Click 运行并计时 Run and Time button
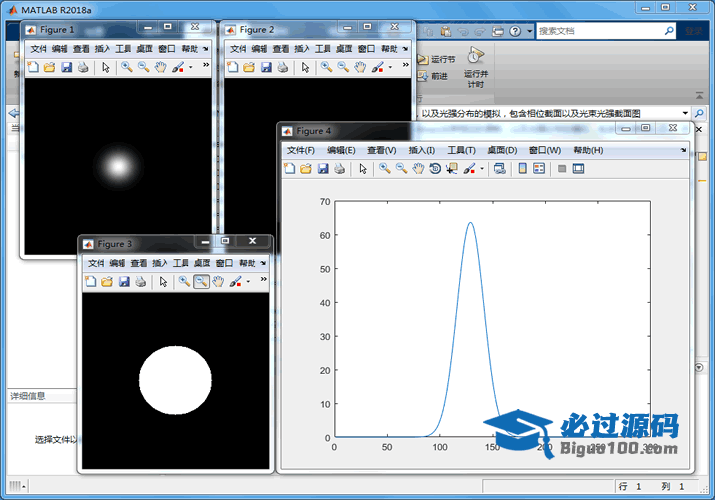Image resolution: width=715 pixels, height=500 pixels. pyautogui.click(x=476, y=67)
